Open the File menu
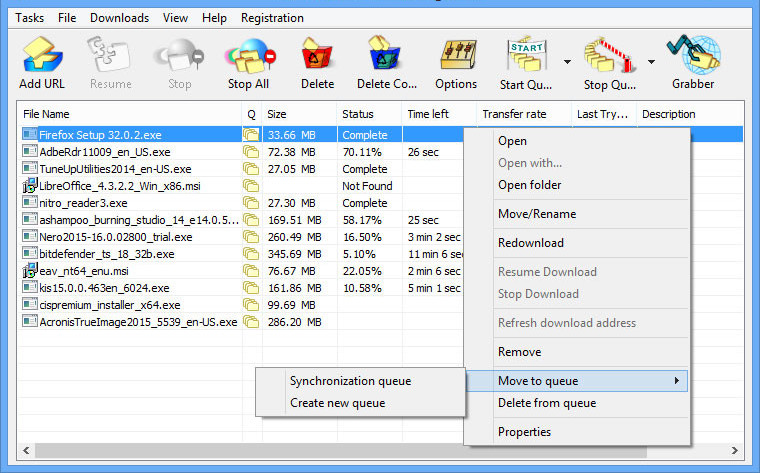This screenshot has height=473, width=760. (x=67, y=18)
